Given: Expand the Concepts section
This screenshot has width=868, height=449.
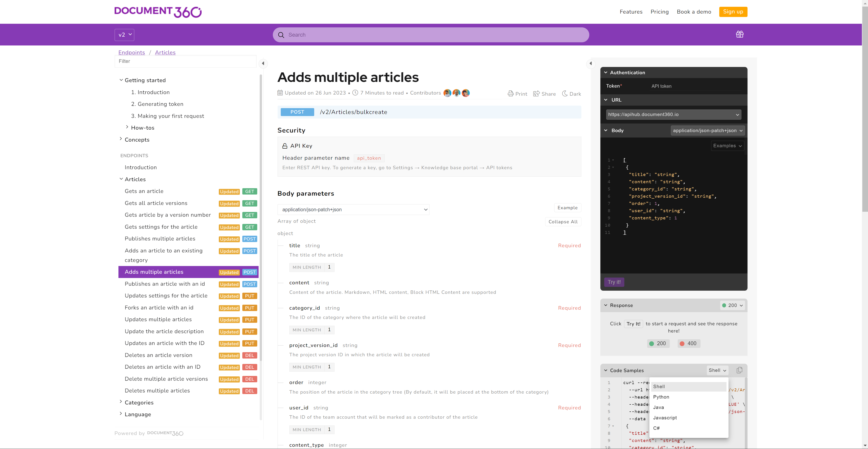Looking at the screenshot, I should click(x=121, y=139).
